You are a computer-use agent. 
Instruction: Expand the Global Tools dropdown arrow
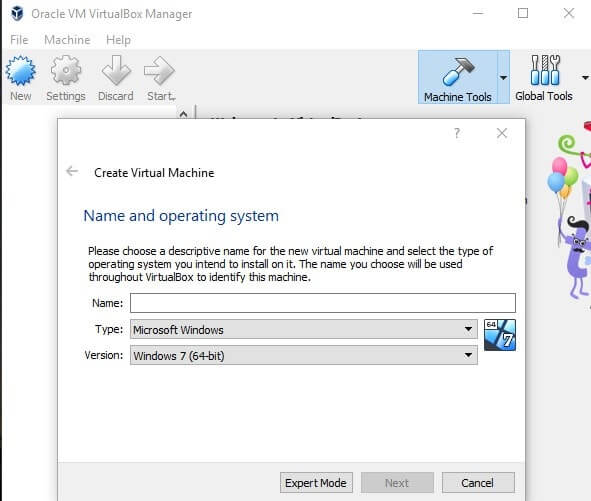tap(585, 78)
